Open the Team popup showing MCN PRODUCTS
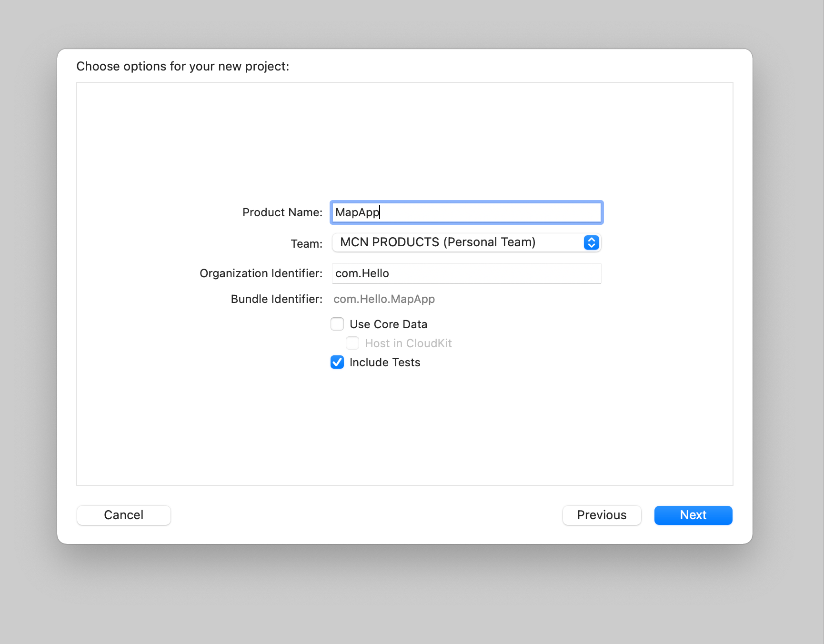 coord(457,242)
